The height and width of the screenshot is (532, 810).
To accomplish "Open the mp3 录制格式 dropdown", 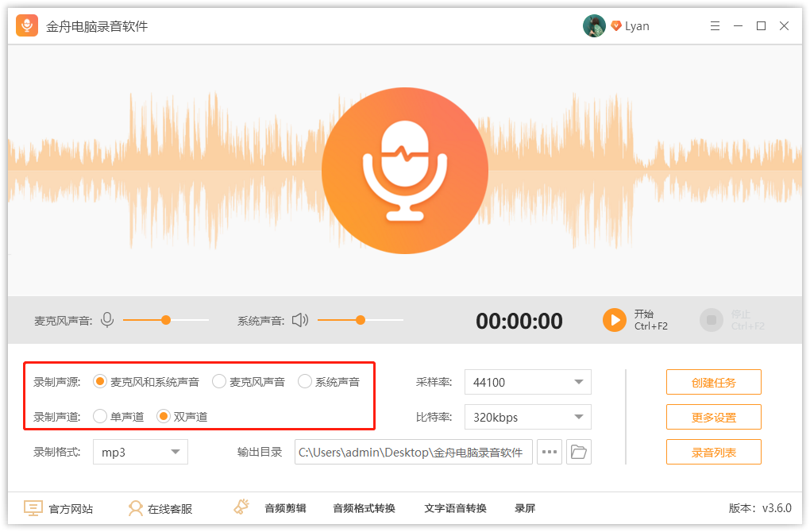I will click(140, 452).
